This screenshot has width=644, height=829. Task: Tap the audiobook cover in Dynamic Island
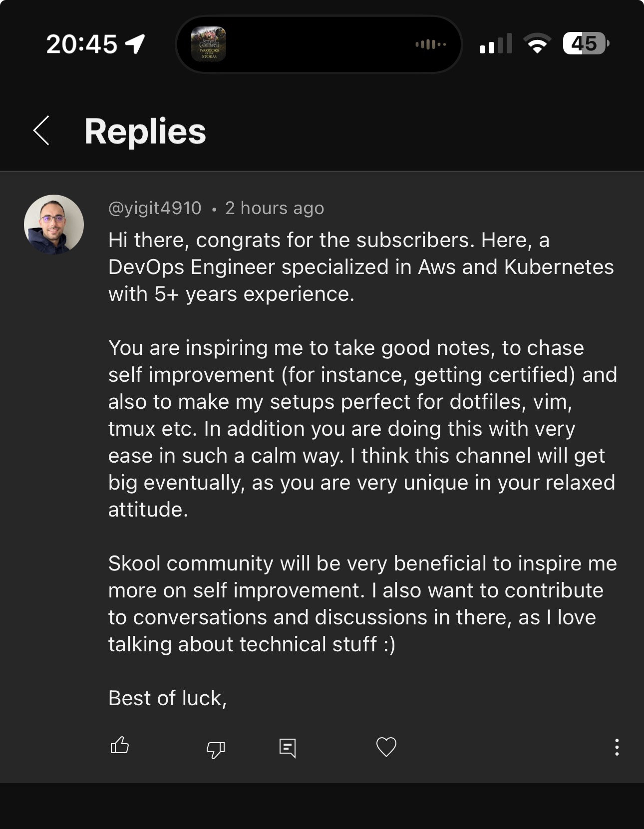(209, 44)
